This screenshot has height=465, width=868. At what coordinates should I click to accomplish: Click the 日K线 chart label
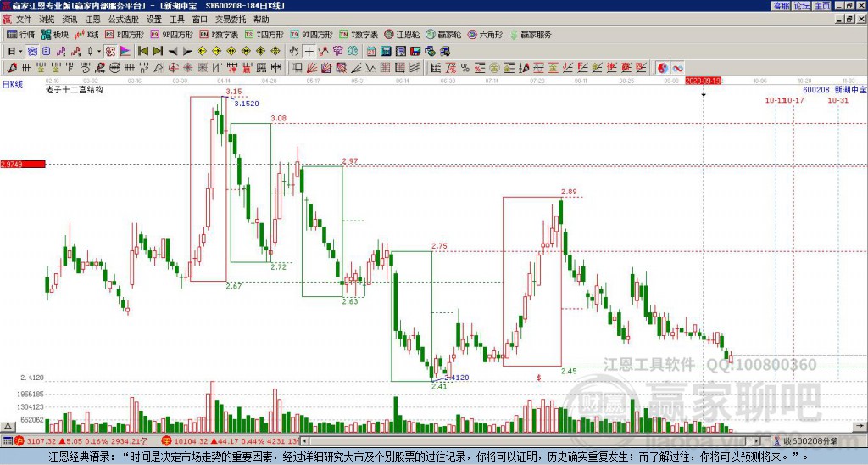(x=12, y=84)
